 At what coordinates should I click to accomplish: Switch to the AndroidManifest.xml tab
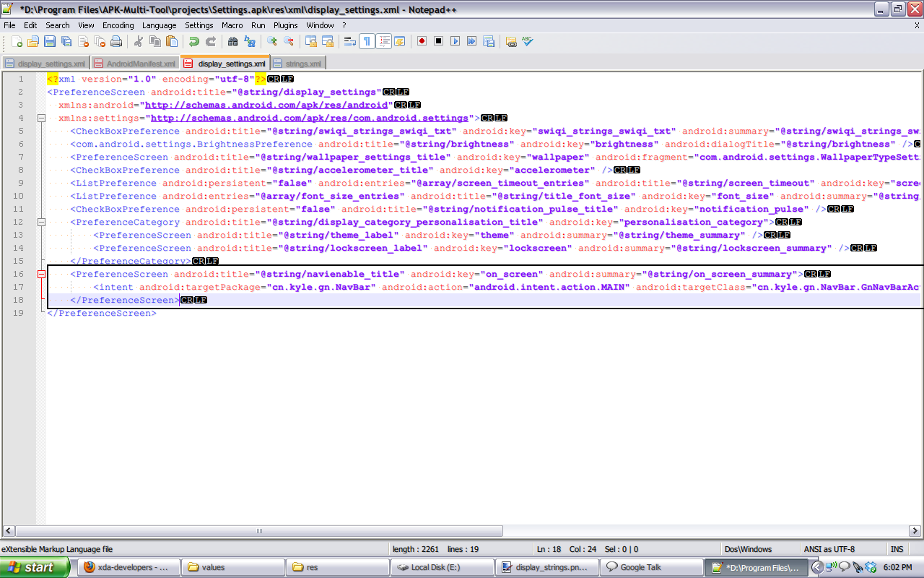point(135,64)
